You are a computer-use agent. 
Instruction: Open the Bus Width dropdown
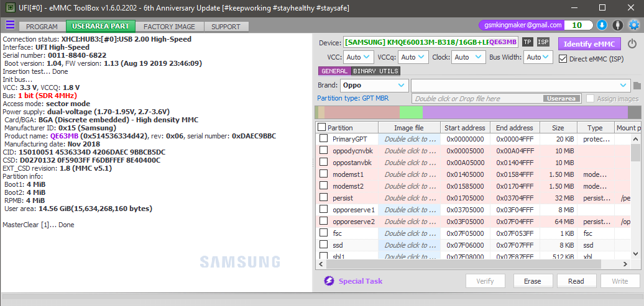pyautogui.click(x=538, y=57)
